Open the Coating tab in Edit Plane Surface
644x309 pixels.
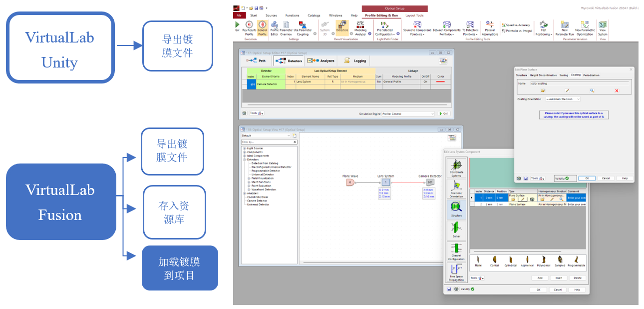pos(576,74)
